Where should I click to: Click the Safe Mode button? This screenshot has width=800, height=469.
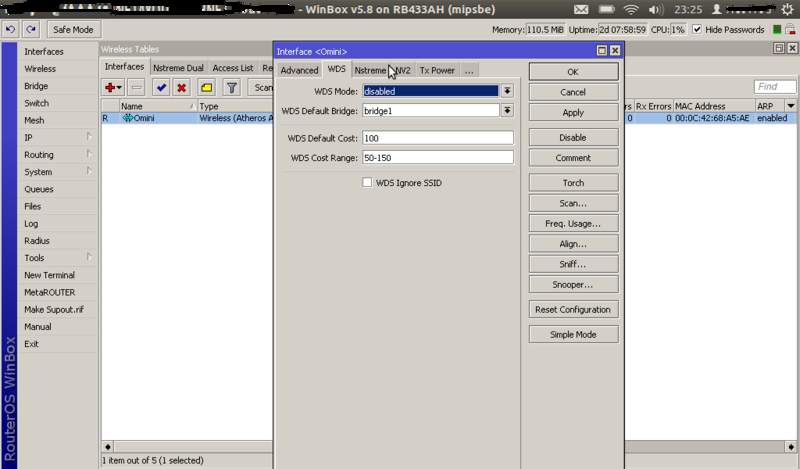(x=73, y=30)
